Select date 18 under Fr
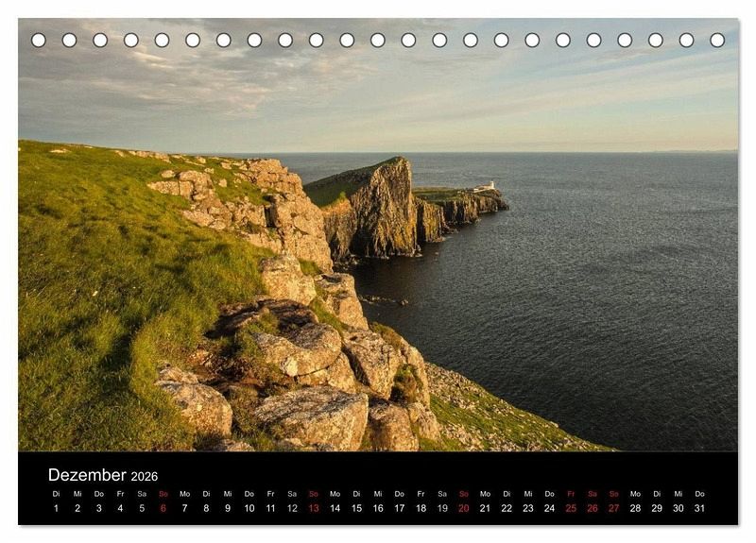756x543 pixels. [x=421, y=508]
